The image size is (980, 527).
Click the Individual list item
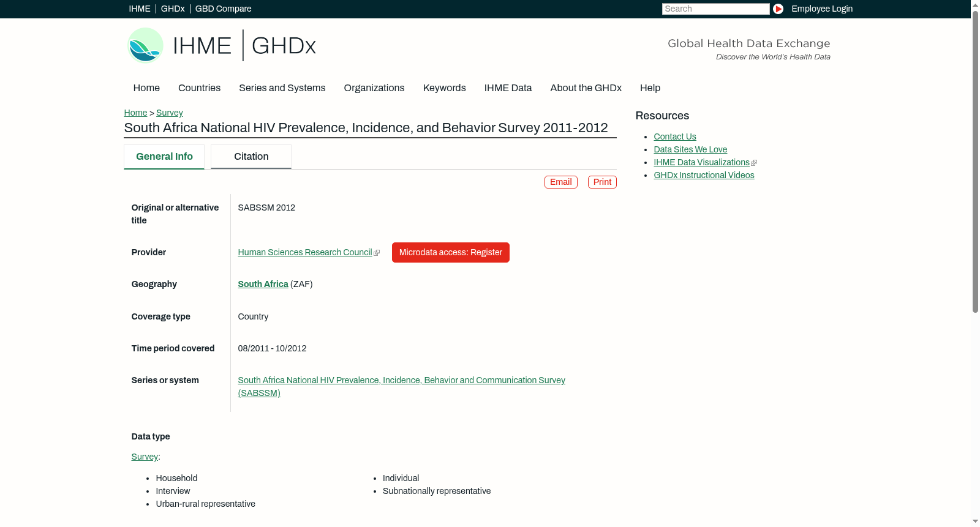[401, 478]
